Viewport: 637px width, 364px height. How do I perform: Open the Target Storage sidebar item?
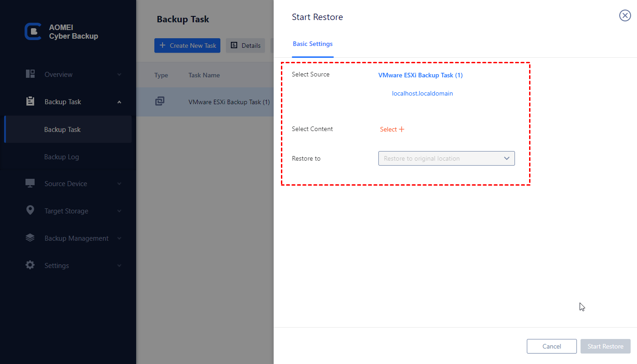68,211
